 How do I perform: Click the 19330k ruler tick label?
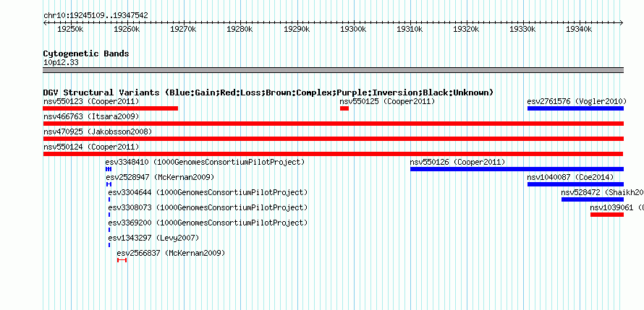[x=522, y=29]
